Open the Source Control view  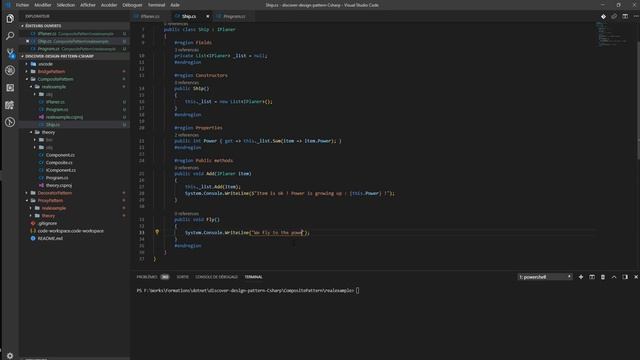coord(10,53)
